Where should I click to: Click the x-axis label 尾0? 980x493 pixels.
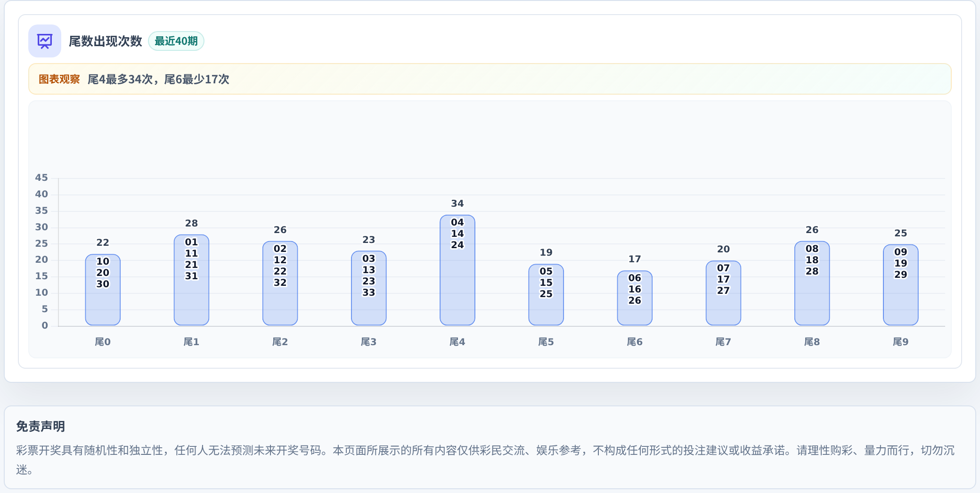(x=103, y=342)
